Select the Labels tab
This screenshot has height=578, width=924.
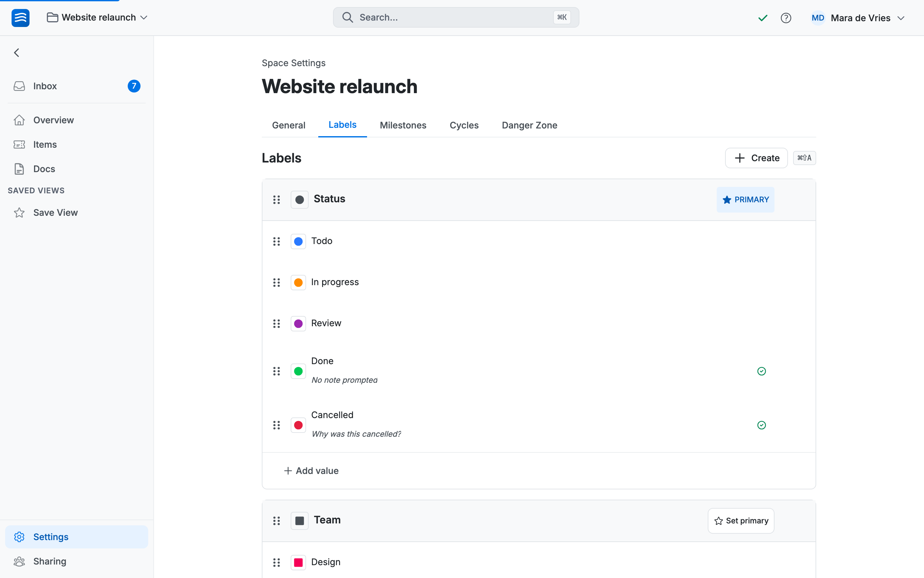coord(343,125)
